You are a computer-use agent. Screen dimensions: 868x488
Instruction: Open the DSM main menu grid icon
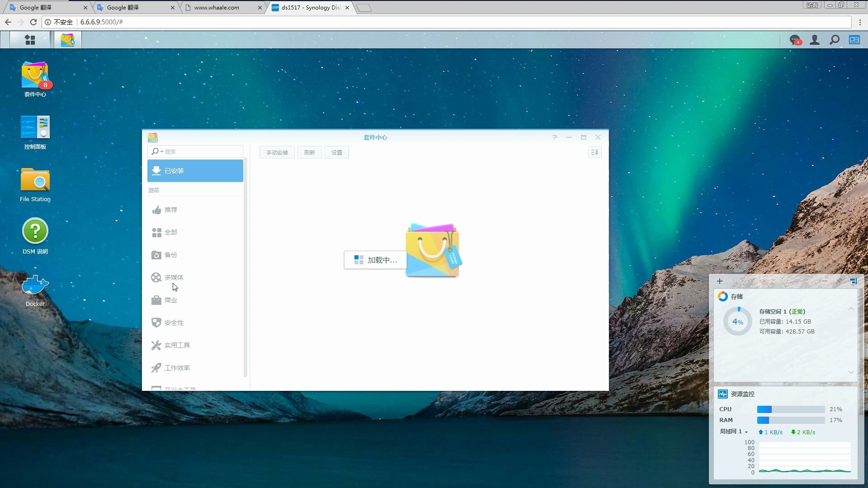30,40
